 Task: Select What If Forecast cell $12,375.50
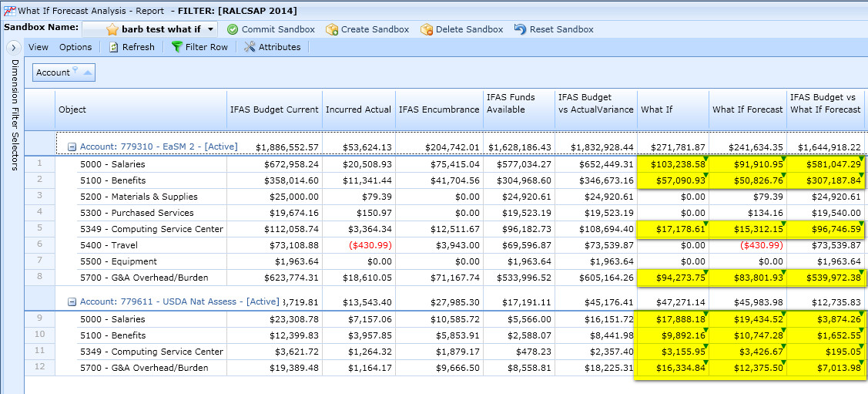(x=748, y=368)
